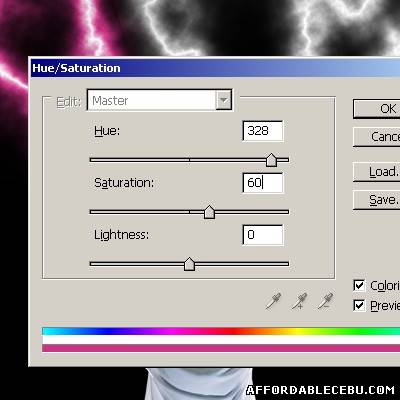Screen dimensions: 400x400
Task: Click the Saturation value field showing 60
Action: tap(263, 183)
